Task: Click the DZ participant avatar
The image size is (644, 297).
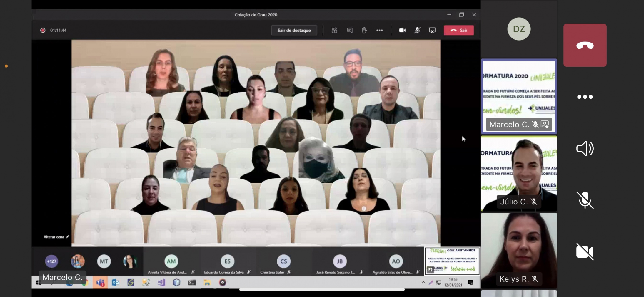Action: pyautogui.click(x=519, y=29)
